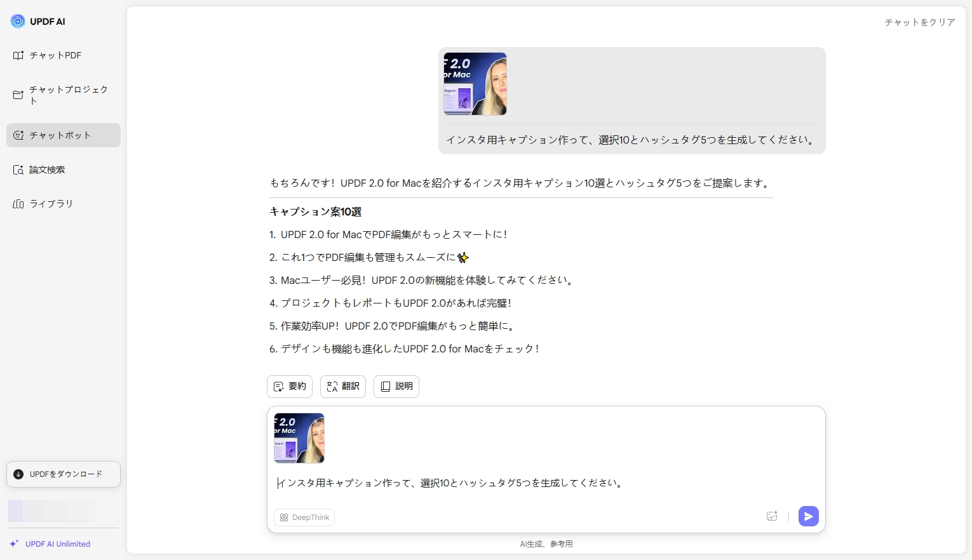Click the 要約 summarize button
Image resolution: width=972 pixels, height=560 pixels.
pyautogui.click(x=290, y=386)
